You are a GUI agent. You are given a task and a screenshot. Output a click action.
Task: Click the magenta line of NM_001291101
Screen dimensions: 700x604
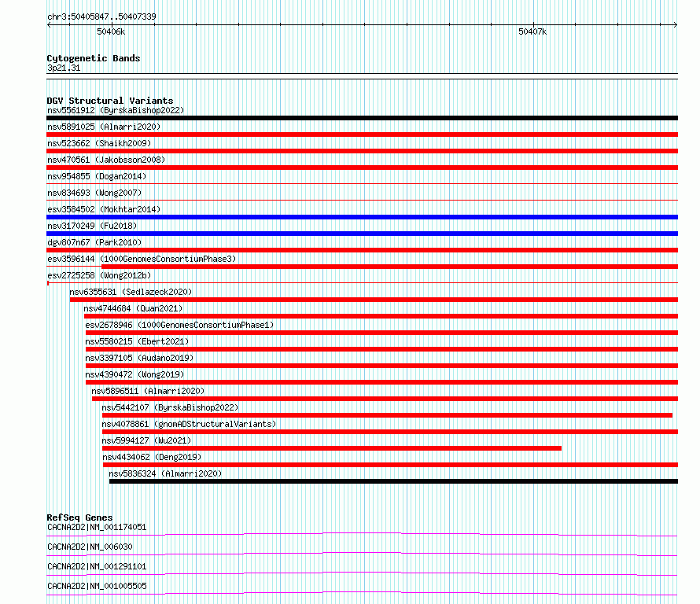[x=362, y=573]
